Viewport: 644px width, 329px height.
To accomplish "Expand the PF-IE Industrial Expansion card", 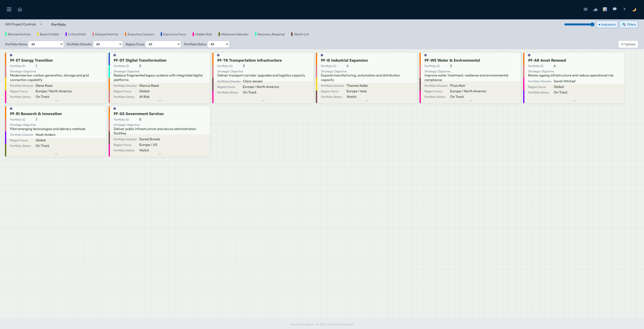I will tap(367, 101).
